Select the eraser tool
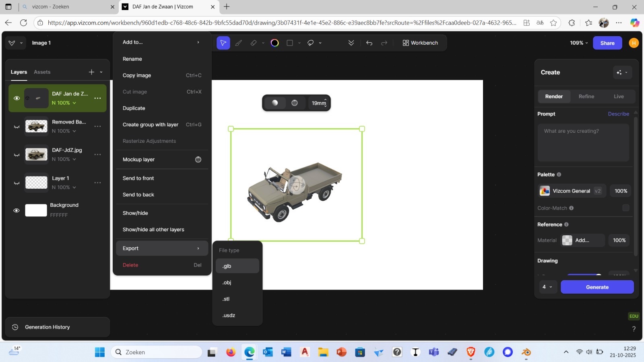The height and width of the screenshot is (362, 644). (x=254, y=43)
